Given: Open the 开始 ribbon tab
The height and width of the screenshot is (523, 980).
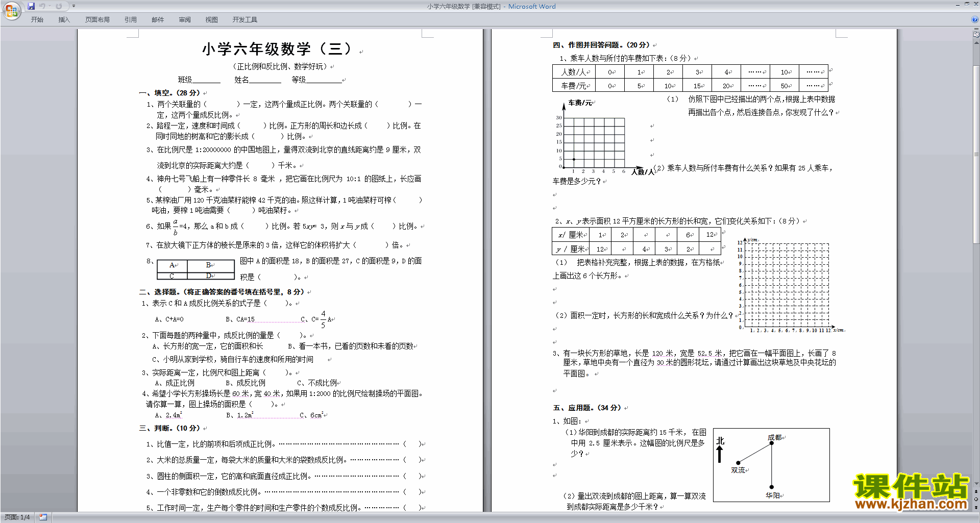Looking at the screenshot, I should coord(37,20).
